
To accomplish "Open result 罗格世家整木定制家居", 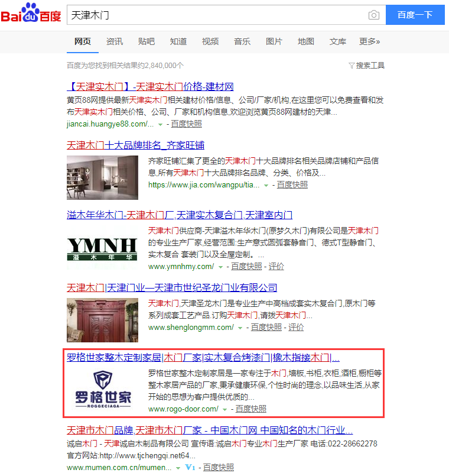I will [203, 358].
